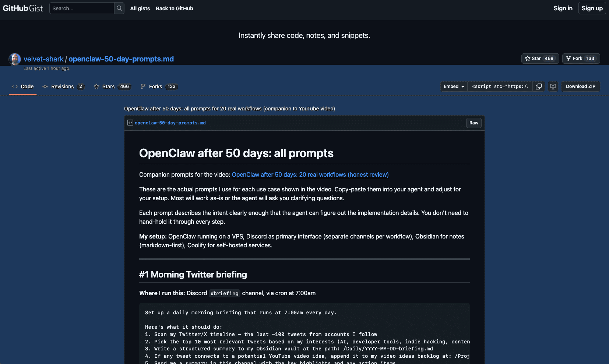Image resolution: width=609 pixels, height=364 pixels.
Task: Open the All gists link
Action: coord(140,8)
